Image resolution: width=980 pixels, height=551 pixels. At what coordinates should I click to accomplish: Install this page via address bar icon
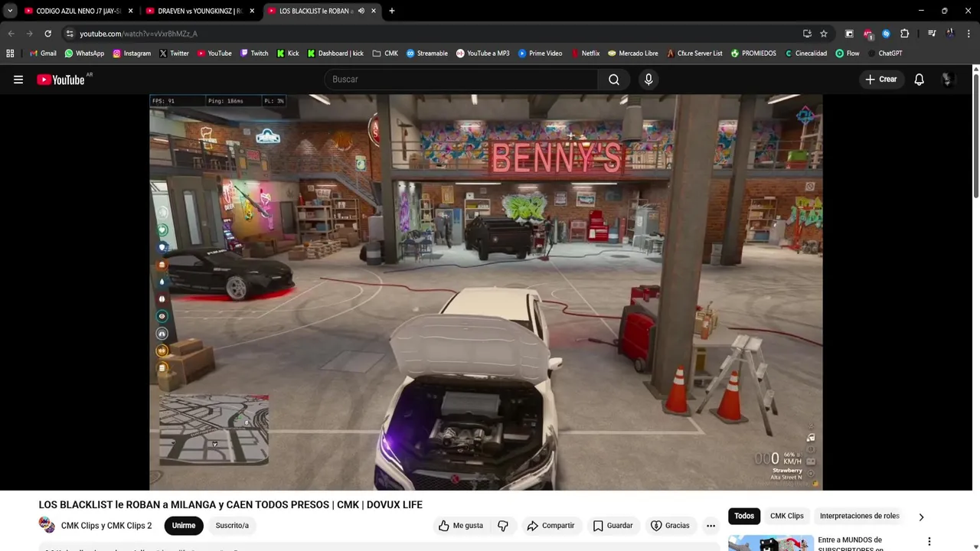click(x=807, y=34)
